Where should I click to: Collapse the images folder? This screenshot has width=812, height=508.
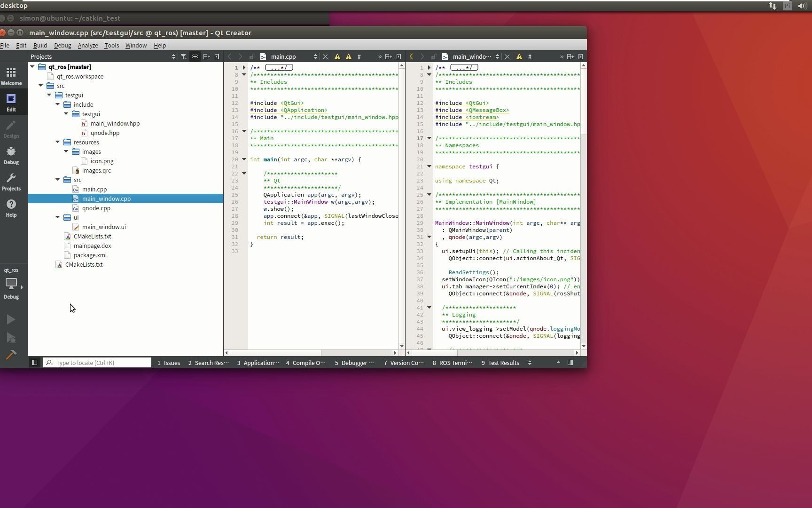coord(66,151)
